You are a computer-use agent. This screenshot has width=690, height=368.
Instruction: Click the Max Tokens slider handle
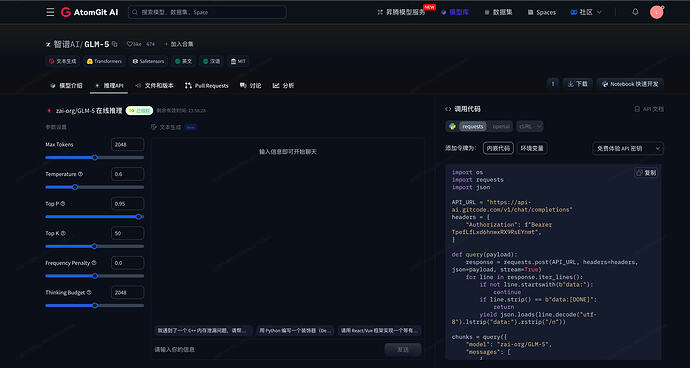[x=95, y=157]
